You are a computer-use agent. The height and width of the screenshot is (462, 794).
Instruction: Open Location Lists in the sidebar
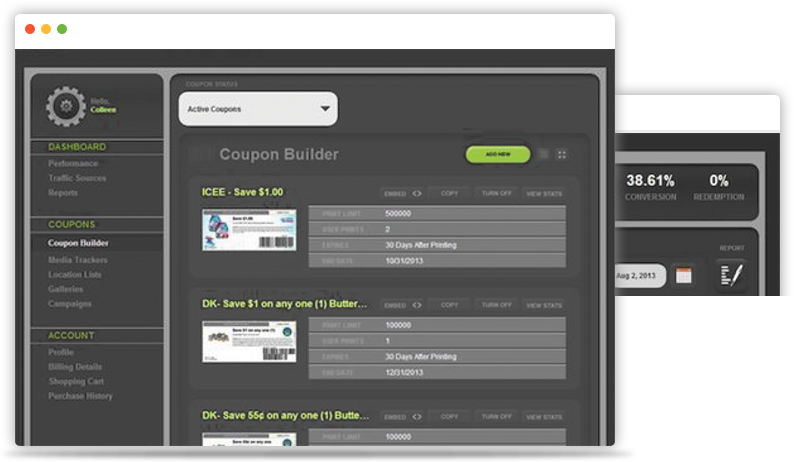coord(74,275)
